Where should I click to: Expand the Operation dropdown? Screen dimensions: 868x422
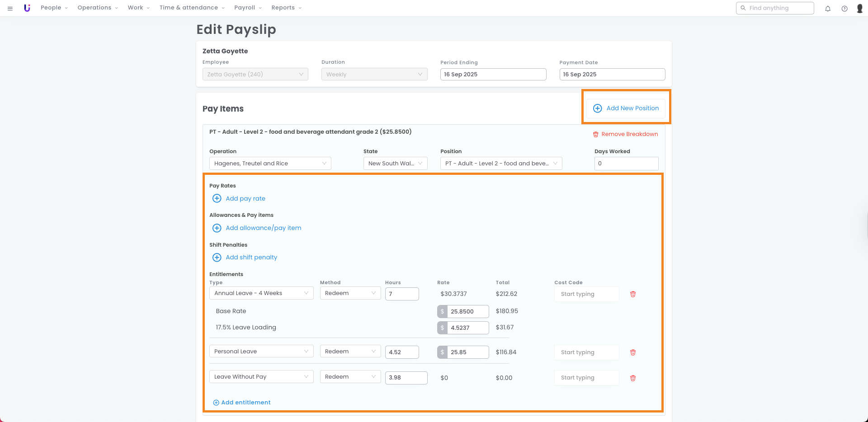pyautogui.click(x=270, y=164)
